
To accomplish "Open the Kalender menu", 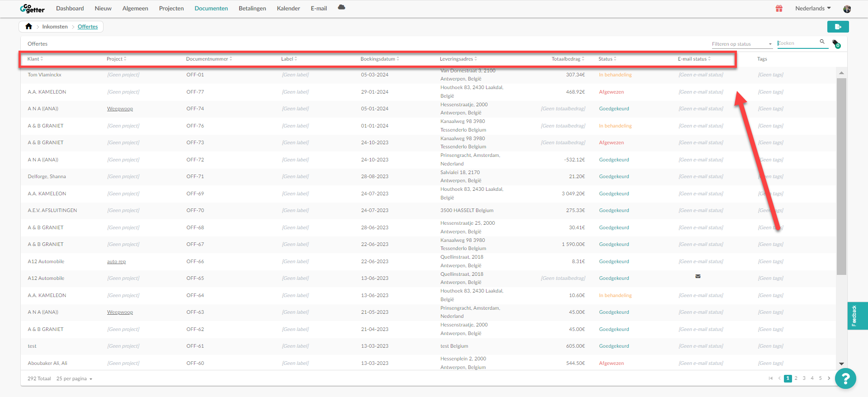I will (x=288, y=9).
